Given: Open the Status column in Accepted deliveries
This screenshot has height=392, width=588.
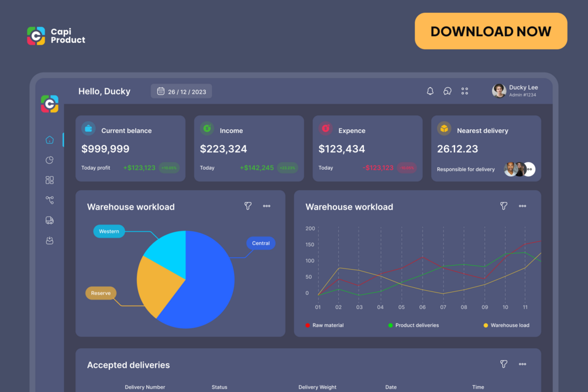Looking at the screenshot, I should pyautogui.click(x=219, y=387).
